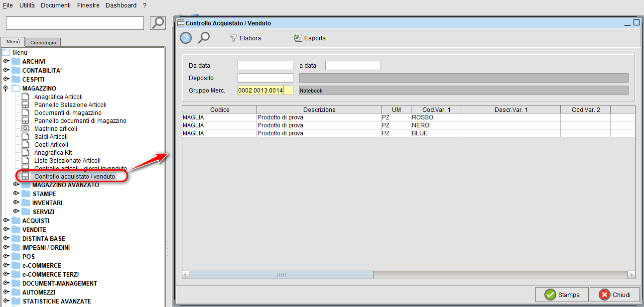Image resolution: width=644 pixels, height=307 pixels.
Task: Expand the VENDITE branch
Action: [x=4, y=229]
